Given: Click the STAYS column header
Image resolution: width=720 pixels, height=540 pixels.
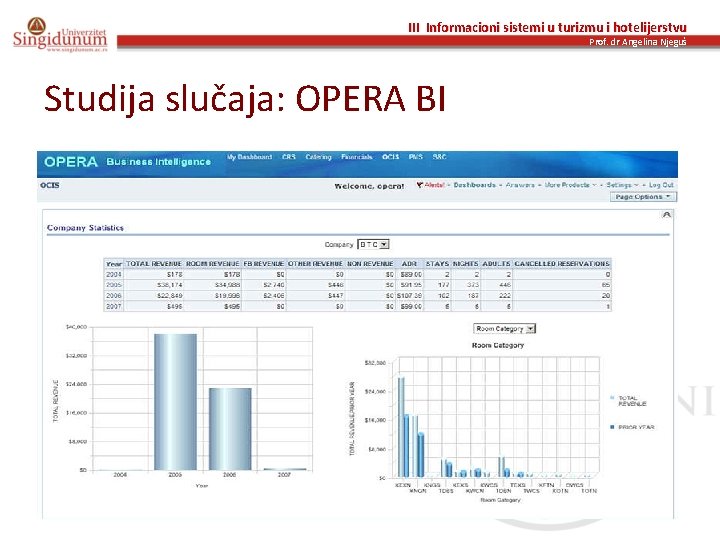Looking at the screenshot, I should tap(437, 264).
